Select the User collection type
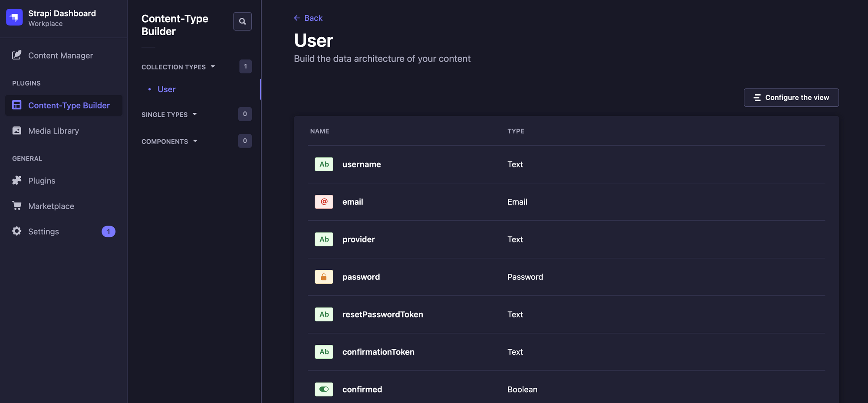The width and height of the screenshot is (868, 403). pos(166,89)
